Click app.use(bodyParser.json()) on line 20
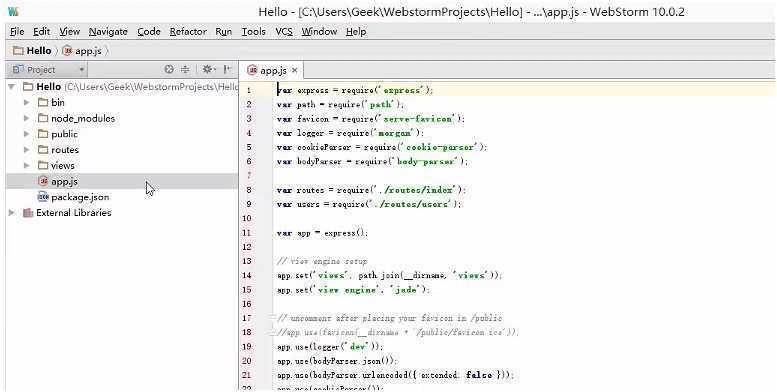The image size is (777, 392). point(337,361)
